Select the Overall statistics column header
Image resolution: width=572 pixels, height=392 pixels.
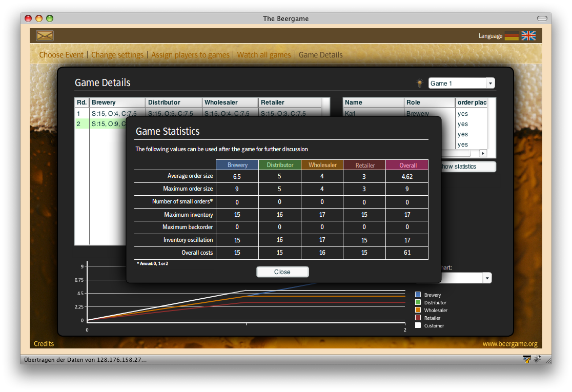pos(407,165)
